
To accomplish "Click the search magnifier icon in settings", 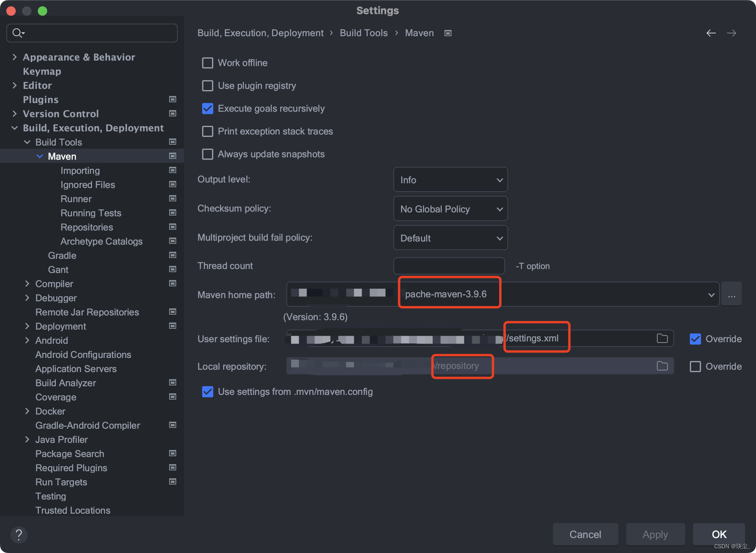I will [x=18, y=33].
